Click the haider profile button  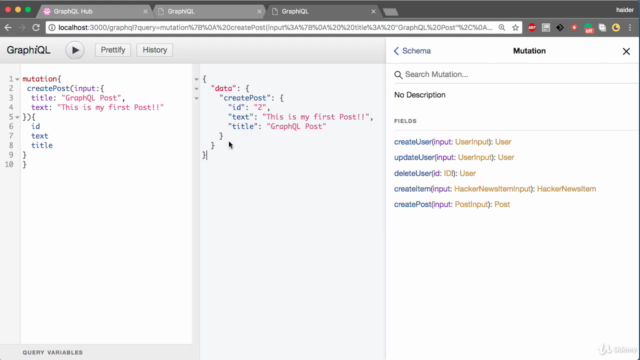[624, 10]
